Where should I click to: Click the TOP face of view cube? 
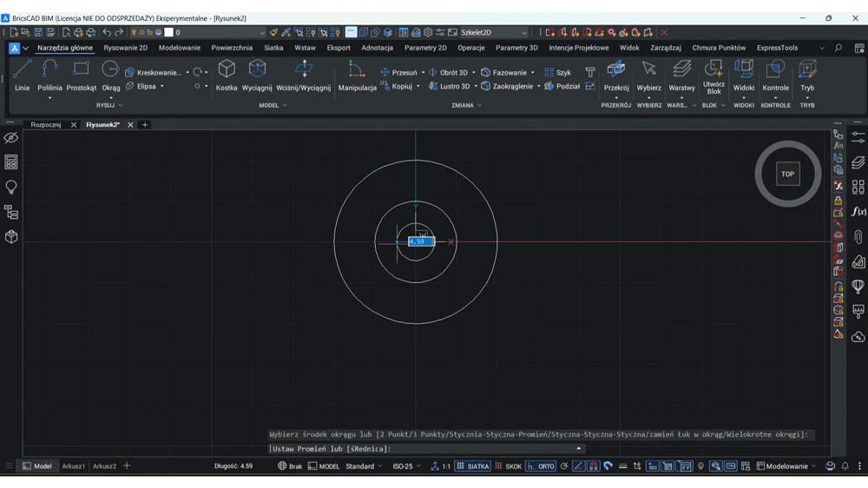788,174
